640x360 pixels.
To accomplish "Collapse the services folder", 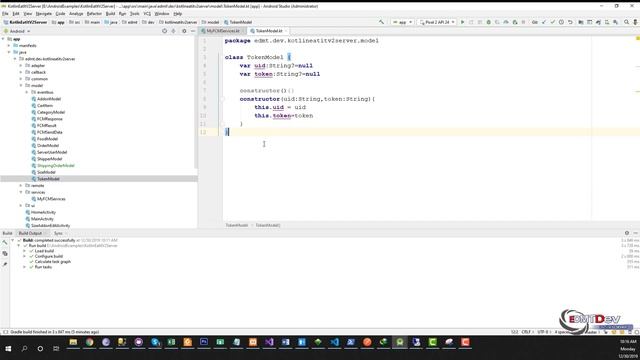I will pyautogui.click(x=21, y=192).
